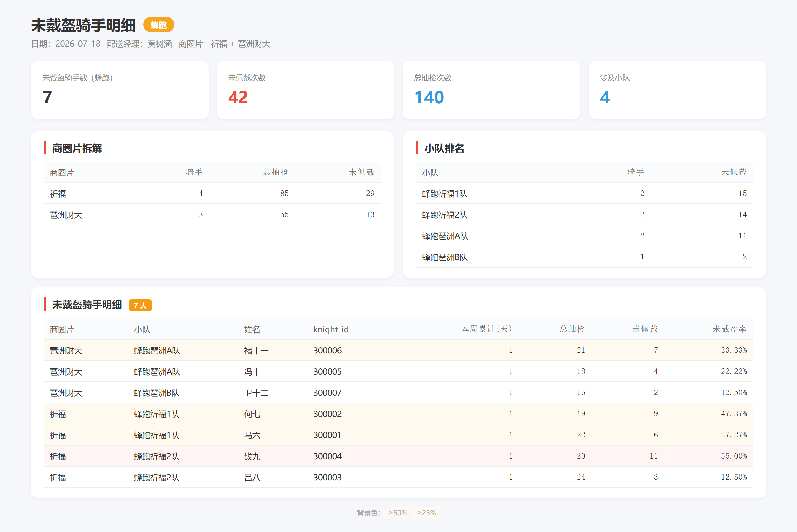The height and width of the screenshot is (532, 797).
Task: Click the ≥25% legend color swatch
Action: tap(426, 512)
